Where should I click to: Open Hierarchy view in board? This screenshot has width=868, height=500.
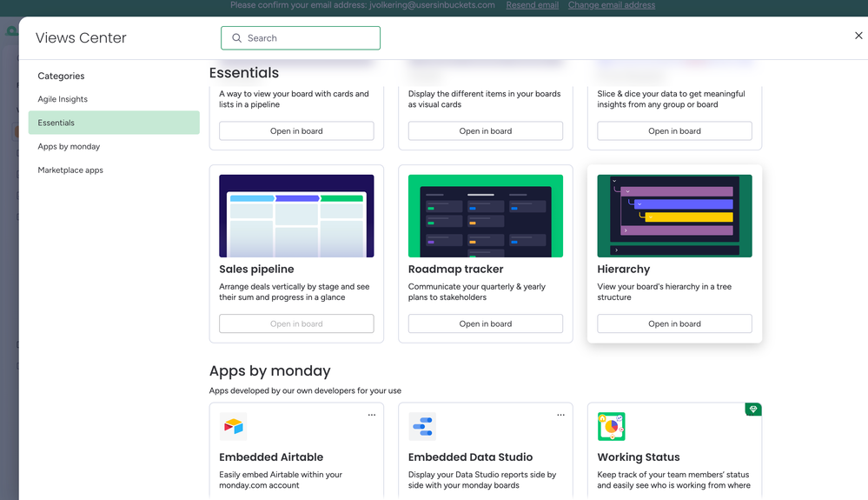[674, 324]
